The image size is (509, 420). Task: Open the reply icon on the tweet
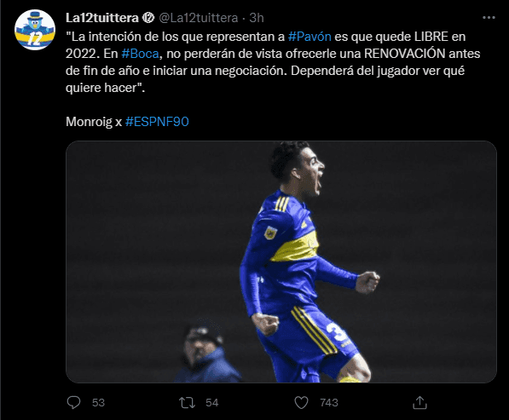pos(73,402)
